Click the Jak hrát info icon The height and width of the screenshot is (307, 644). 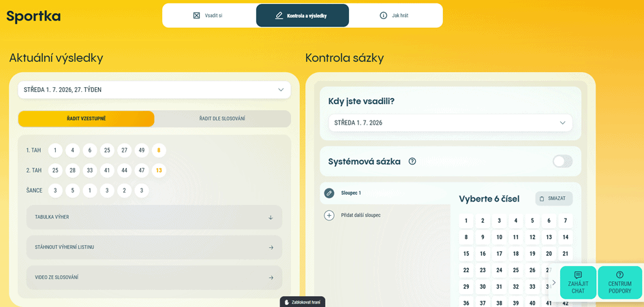pos(384,16)
